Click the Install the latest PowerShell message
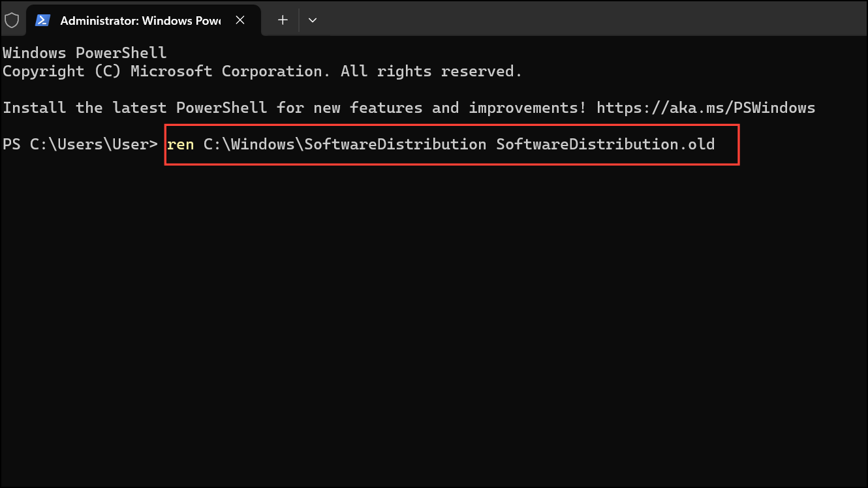The width and height of the screenshot is (868, 488). pyautogui.click(x=134, y=108)
